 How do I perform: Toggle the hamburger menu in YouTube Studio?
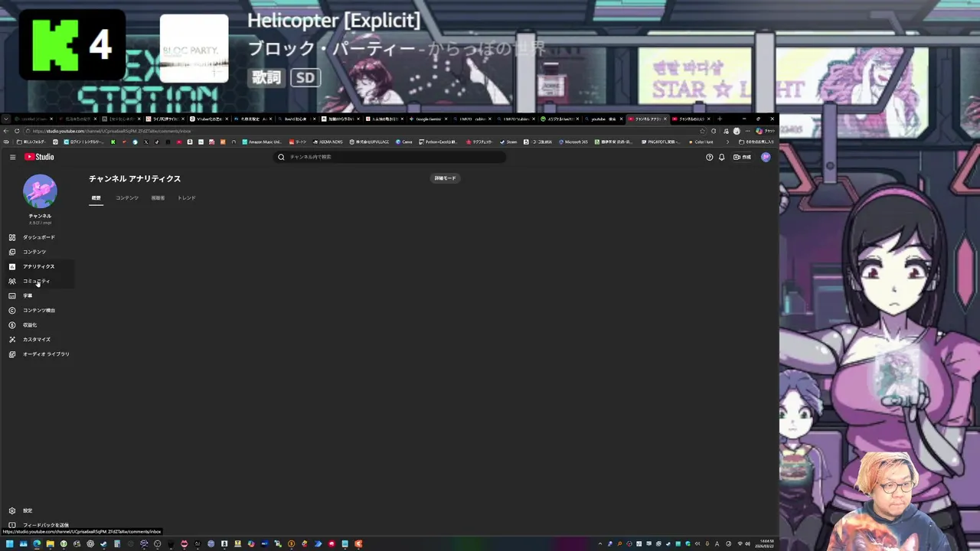point(12,157)
